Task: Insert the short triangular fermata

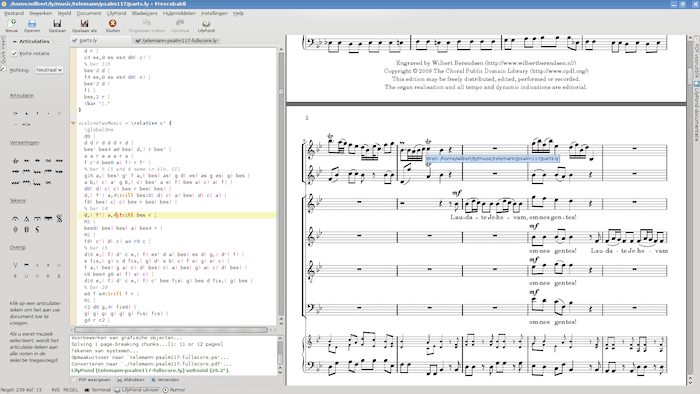Action: coord(26,219)
